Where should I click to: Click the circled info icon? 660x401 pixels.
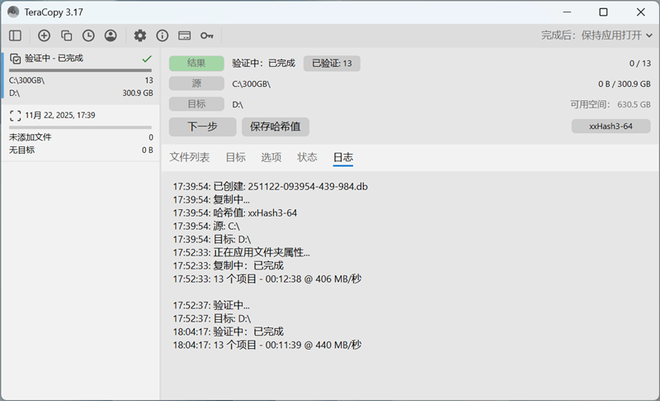[x=162, y=35]
